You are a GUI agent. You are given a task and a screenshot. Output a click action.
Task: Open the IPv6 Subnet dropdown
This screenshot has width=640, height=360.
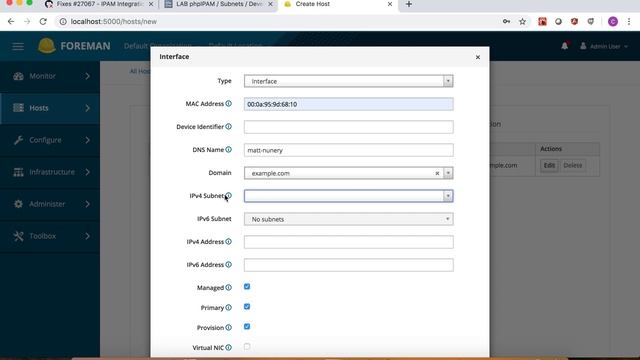tap(349, 219)
